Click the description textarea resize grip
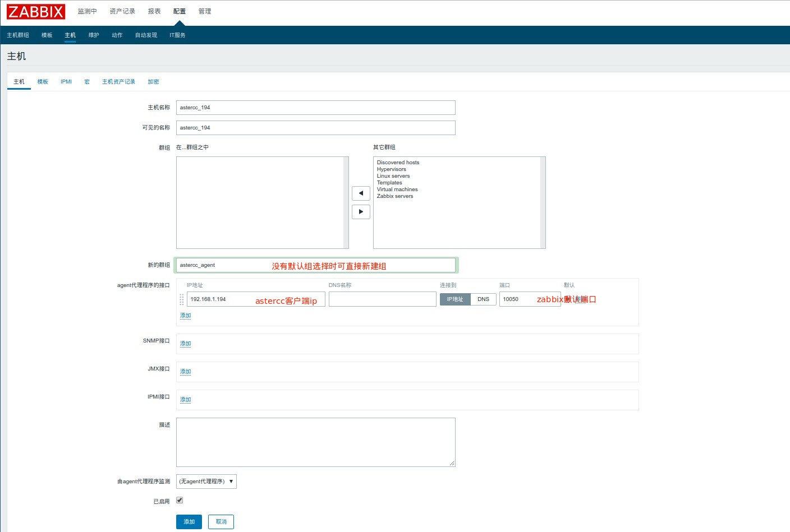Viewport: 790px width, 532px height. click(452, 463)
